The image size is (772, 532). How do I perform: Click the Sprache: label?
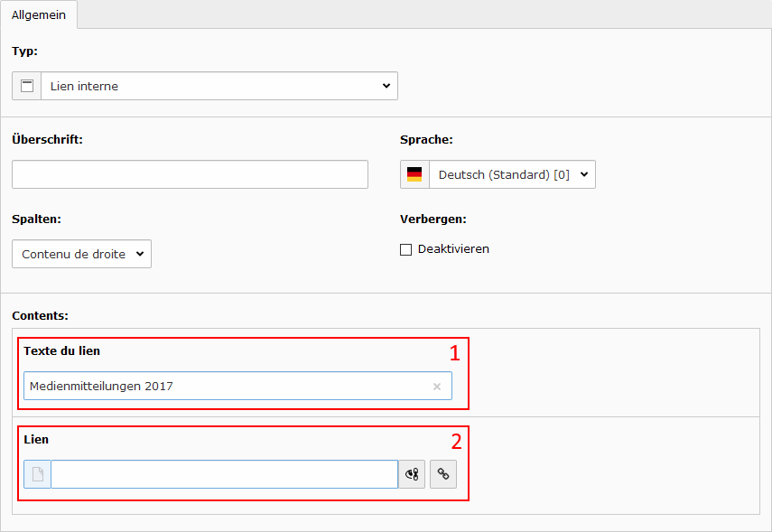click(x=426, y=140)
